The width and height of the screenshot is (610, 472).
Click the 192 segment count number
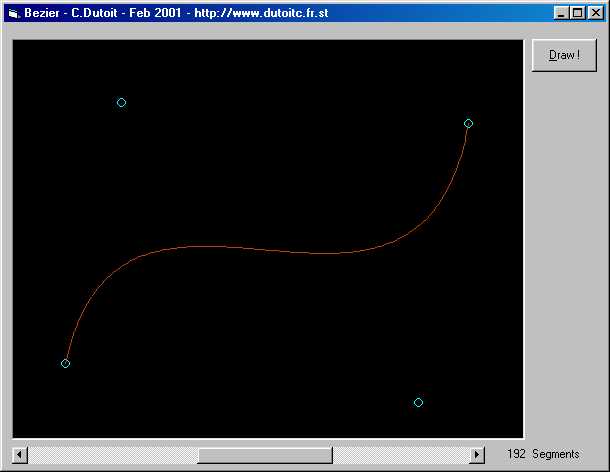point(516,454)
